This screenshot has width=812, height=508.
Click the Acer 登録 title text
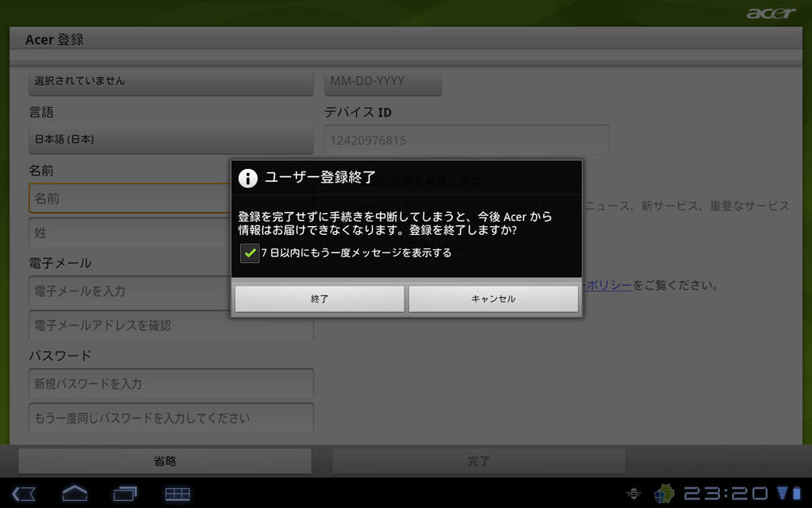click(x=55, y=40)
